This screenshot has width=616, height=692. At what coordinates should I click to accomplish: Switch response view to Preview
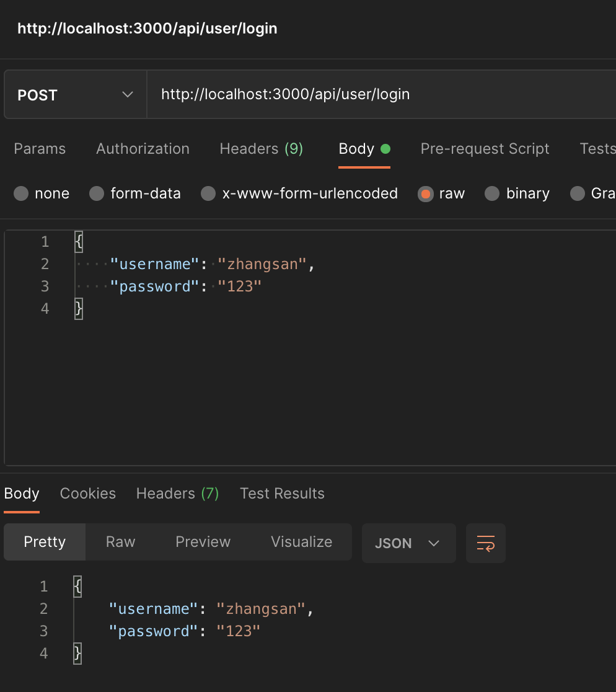[203, 542]
